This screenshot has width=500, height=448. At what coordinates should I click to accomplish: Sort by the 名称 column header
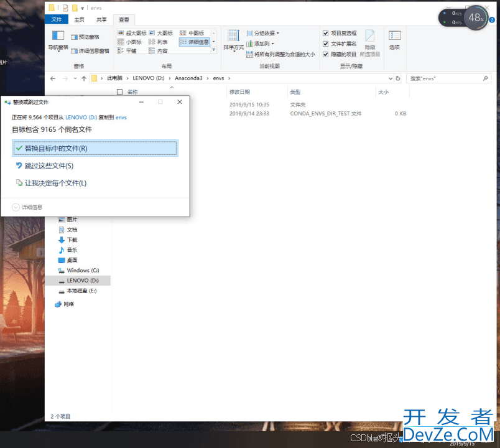click(x=132, y=92)
